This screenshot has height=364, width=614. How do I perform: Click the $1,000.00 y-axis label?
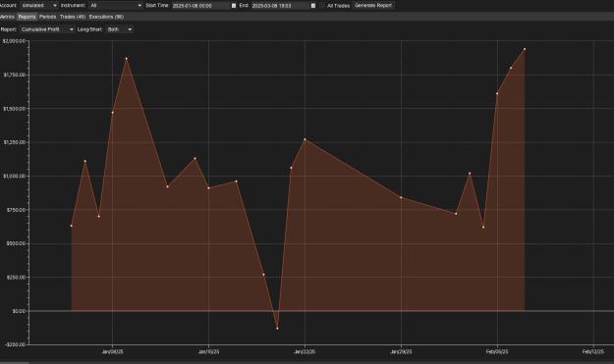[x=14, y=176]
